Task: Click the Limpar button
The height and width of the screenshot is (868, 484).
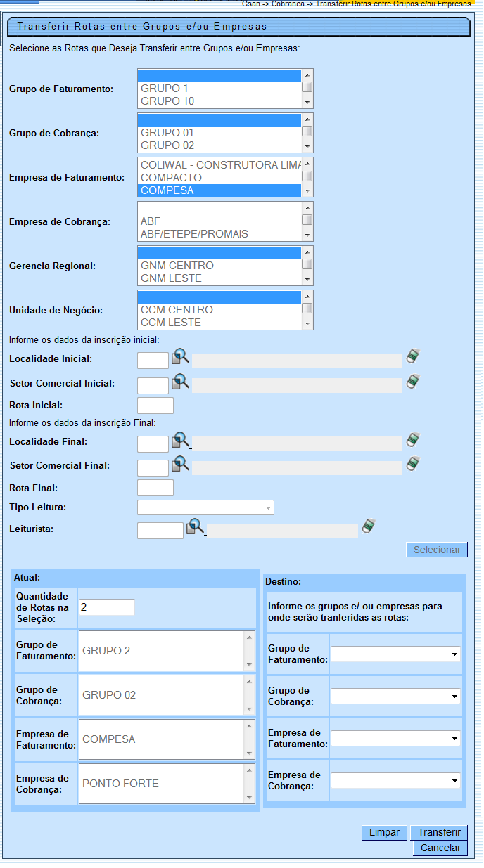Action: (384, 832)
